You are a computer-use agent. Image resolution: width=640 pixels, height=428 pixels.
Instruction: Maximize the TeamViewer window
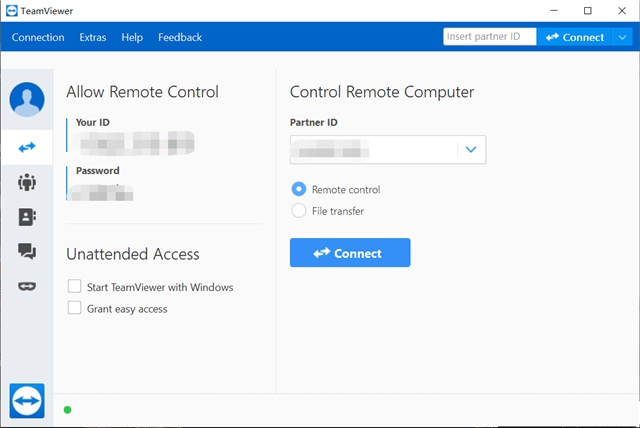click(x=588, y=11)
